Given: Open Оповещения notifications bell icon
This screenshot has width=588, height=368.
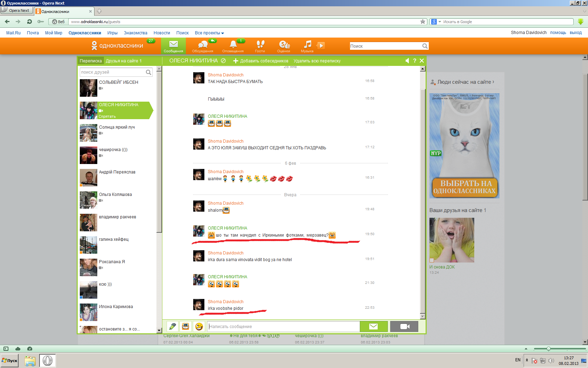Looking at the screenshot, I should tap(233, 46).
